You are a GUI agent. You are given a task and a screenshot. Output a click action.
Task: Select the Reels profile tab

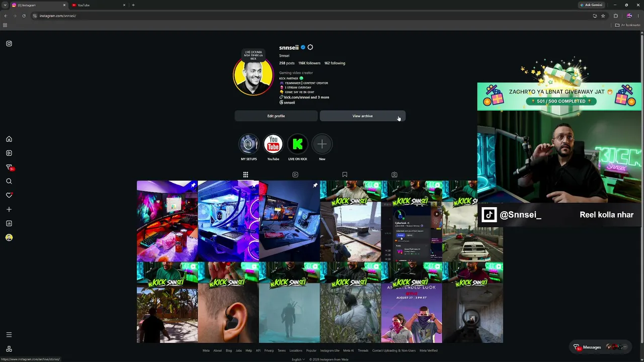(x=295, y=174)
